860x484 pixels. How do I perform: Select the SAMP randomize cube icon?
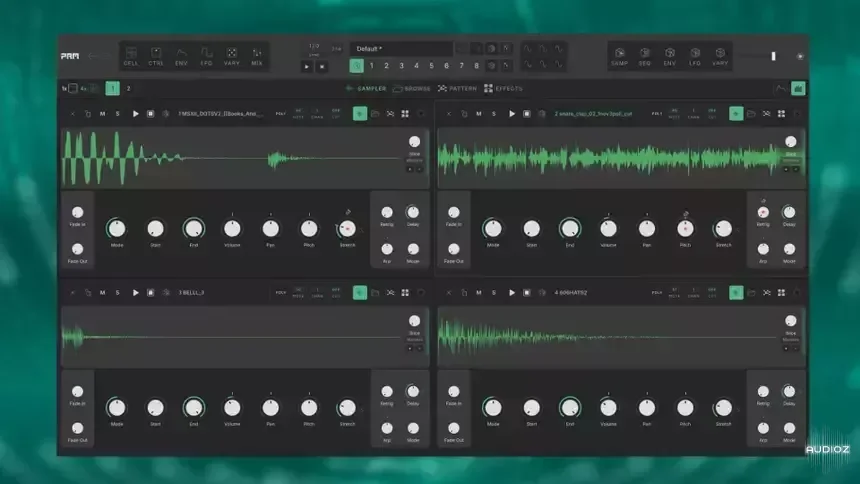click(619, 56)
